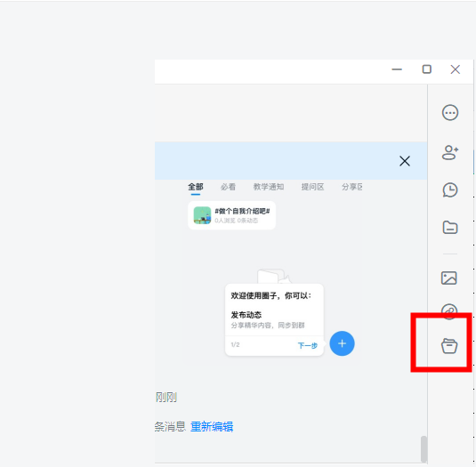Click the add member icon
476x467 pixels.
point(450,152)
